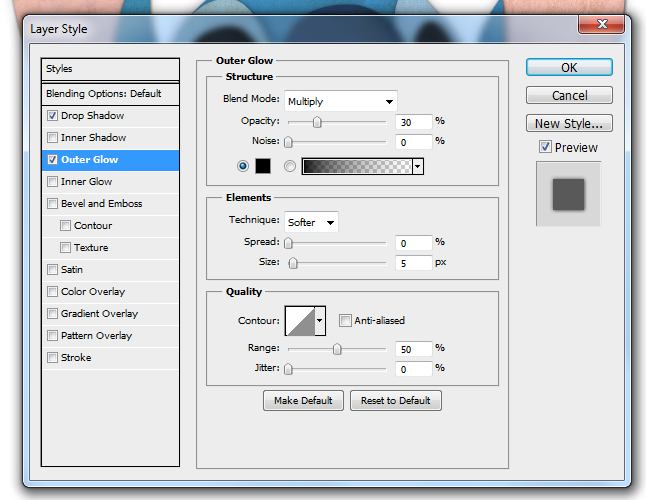
Task: Click the Size slider handle
Action: coord(293,263)
